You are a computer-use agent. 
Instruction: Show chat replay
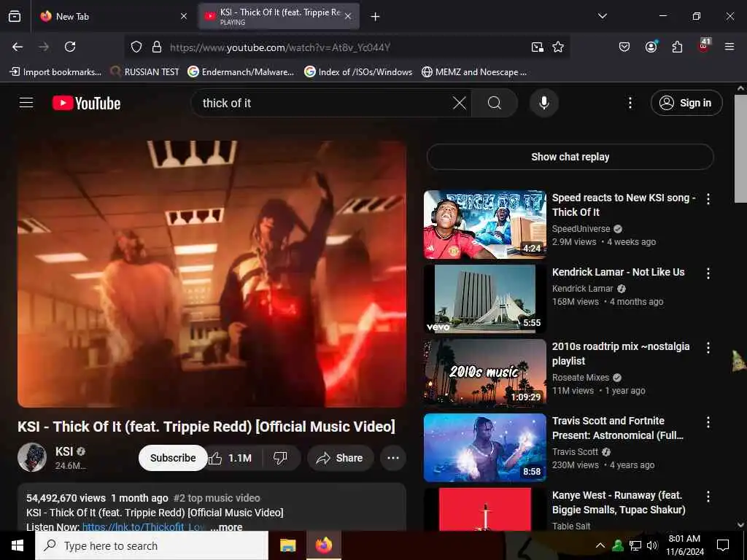click(570, 157)
